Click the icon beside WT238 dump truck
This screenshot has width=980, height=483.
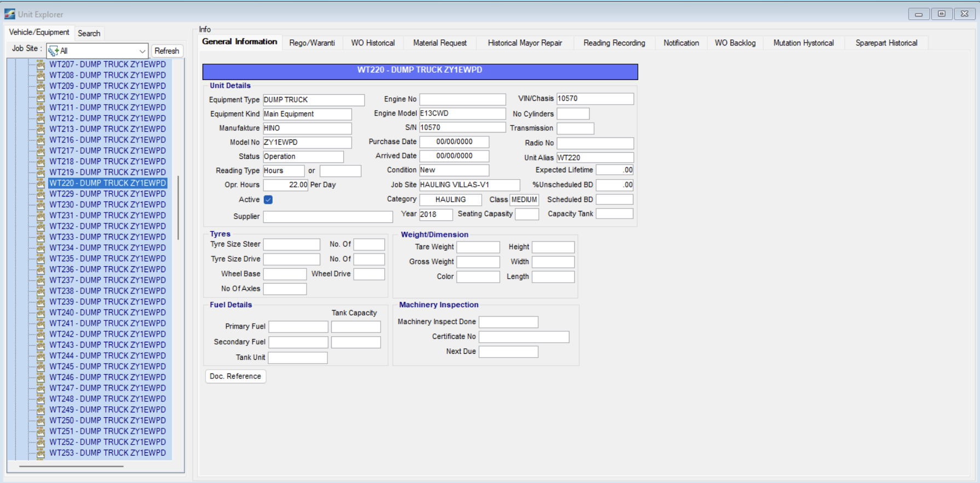(41, 291)
